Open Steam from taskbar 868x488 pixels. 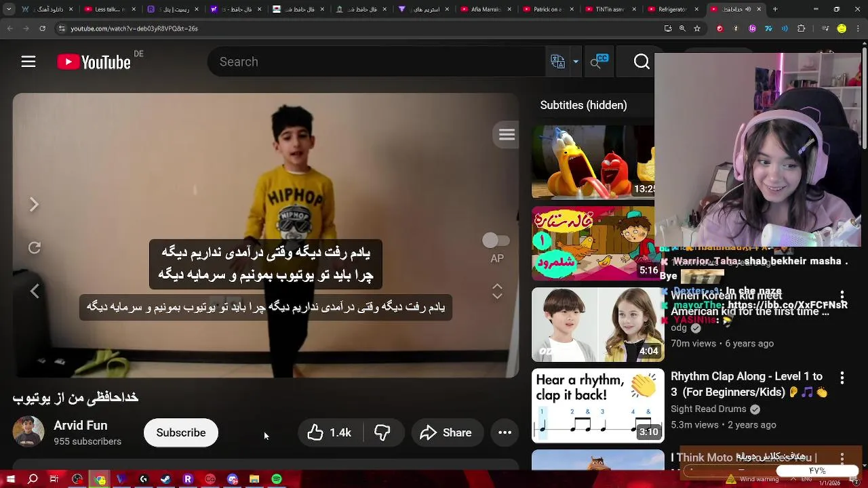[x=165, y=479]
